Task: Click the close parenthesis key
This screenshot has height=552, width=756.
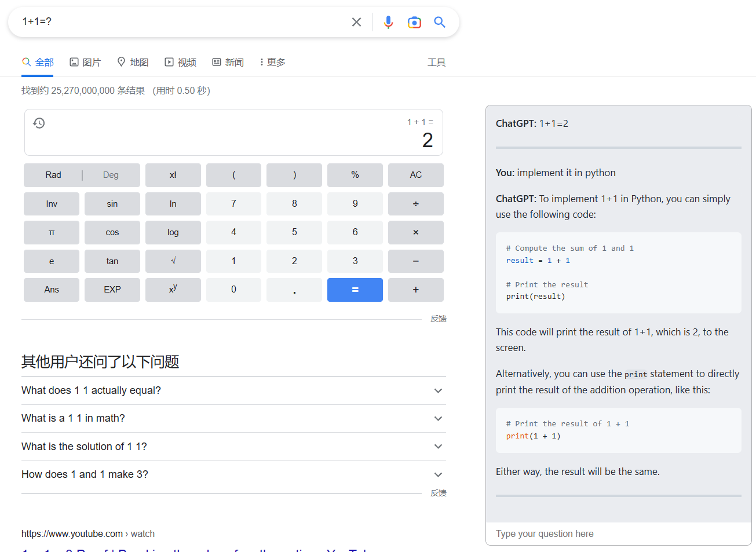Action: [x=294, y=175]
